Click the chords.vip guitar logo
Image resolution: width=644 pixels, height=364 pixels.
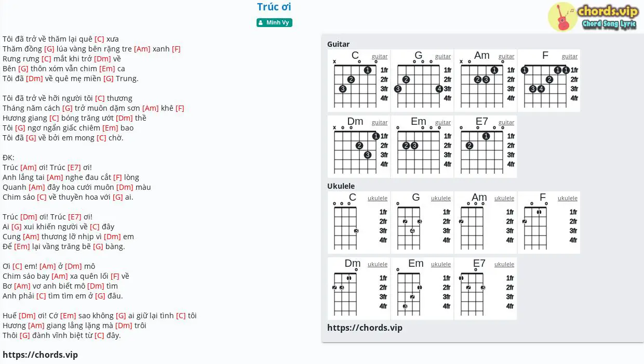point(593,17)
